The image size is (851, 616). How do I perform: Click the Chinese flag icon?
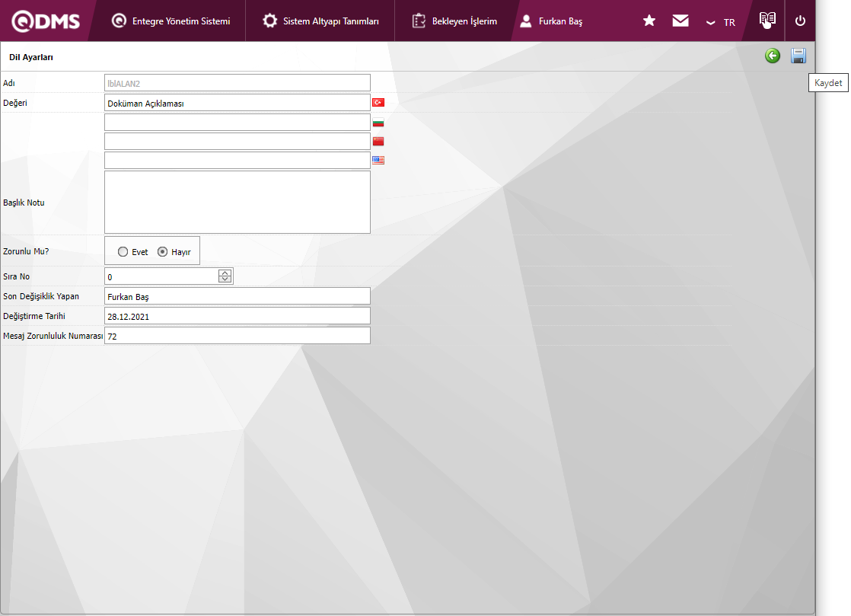click(378, 141)
